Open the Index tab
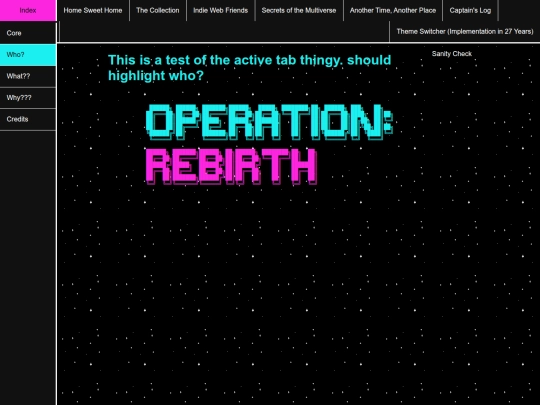 (28, 10)
